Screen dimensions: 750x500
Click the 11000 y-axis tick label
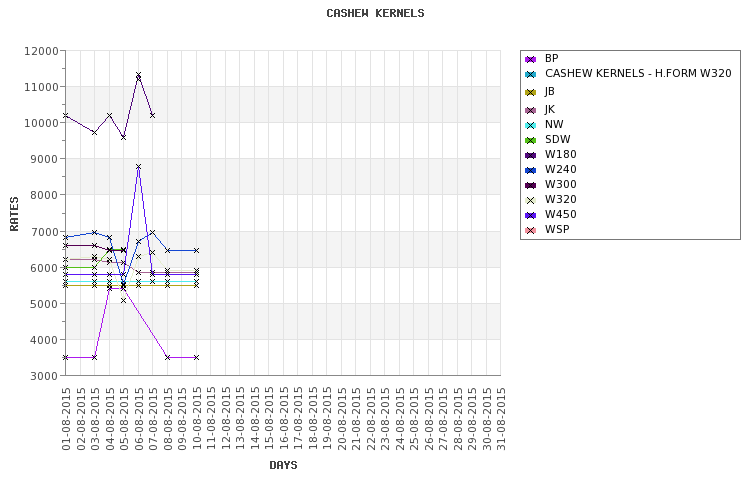pos(41,87)
